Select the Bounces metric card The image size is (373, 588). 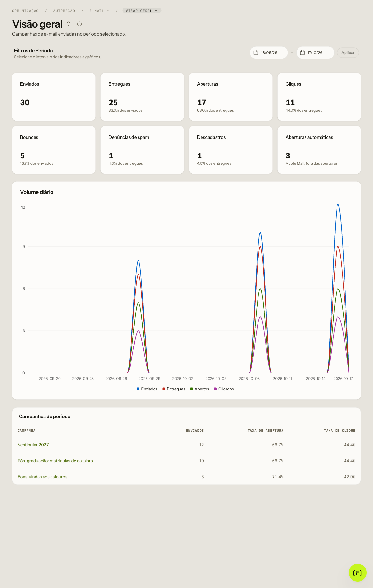click(54, 150)
